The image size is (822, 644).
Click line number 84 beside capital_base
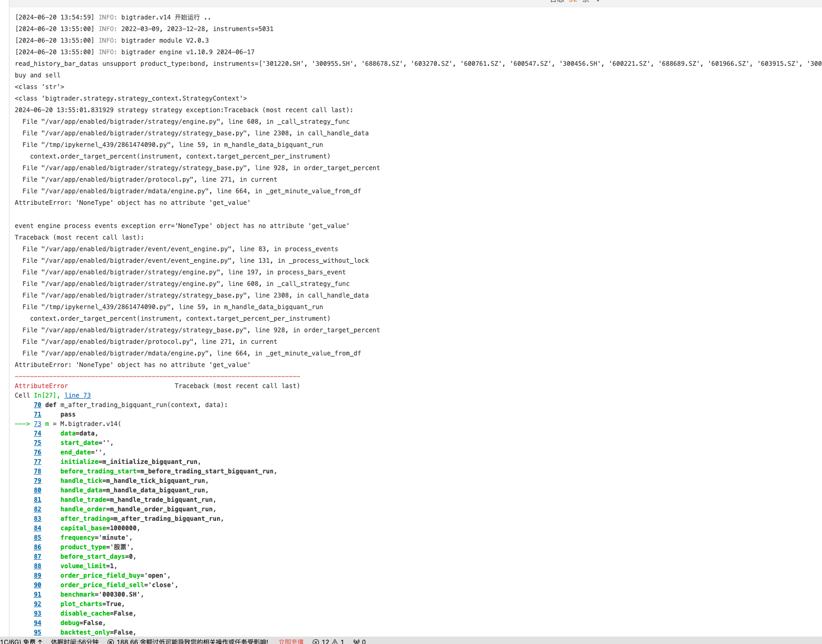(x=37, y=528)
